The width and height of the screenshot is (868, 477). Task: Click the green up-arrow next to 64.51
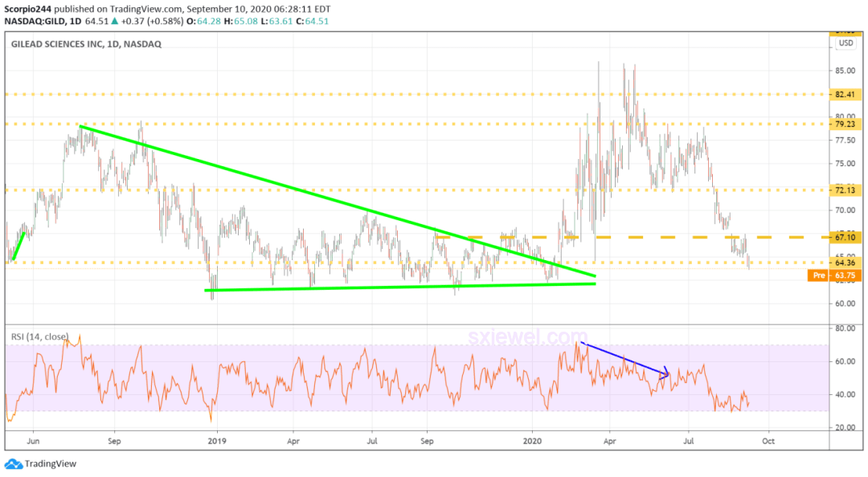tap(115, 21)
